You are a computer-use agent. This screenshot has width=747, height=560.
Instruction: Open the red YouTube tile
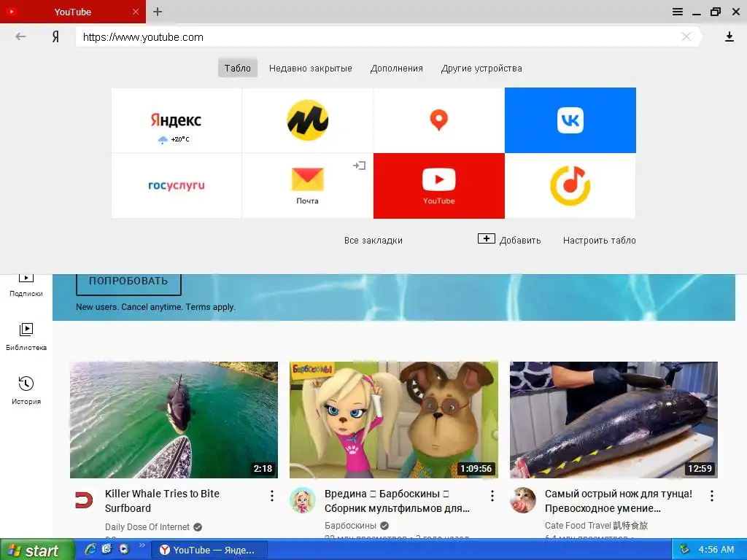pos(438,186)
